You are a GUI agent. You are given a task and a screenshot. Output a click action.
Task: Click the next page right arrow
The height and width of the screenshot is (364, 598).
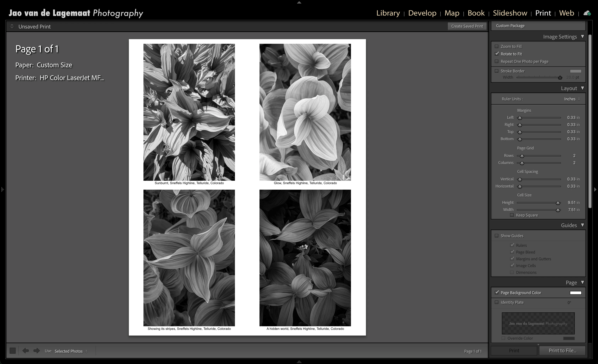(37, 351)
